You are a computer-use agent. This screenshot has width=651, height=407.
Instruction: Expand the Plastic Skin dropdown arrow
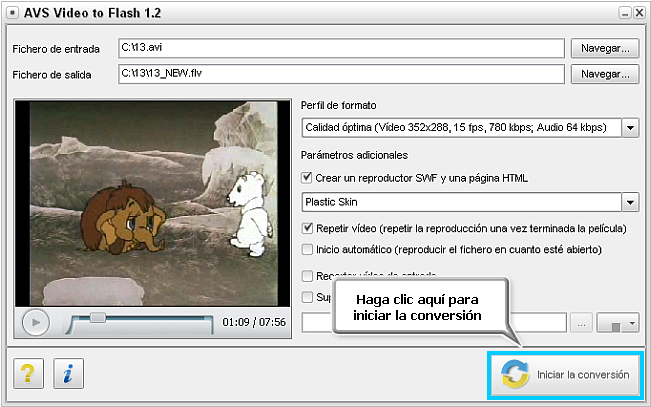630,202
